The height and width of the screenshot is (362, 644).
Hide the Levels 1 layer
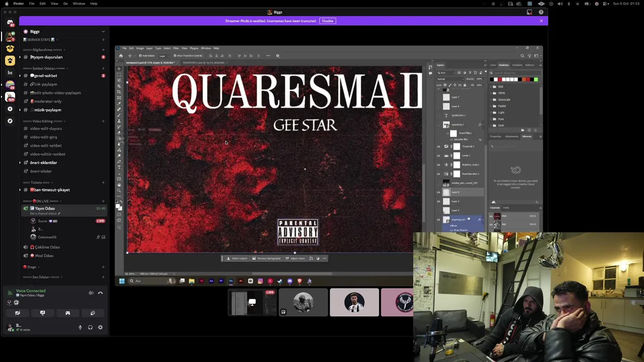click(438, 155)
